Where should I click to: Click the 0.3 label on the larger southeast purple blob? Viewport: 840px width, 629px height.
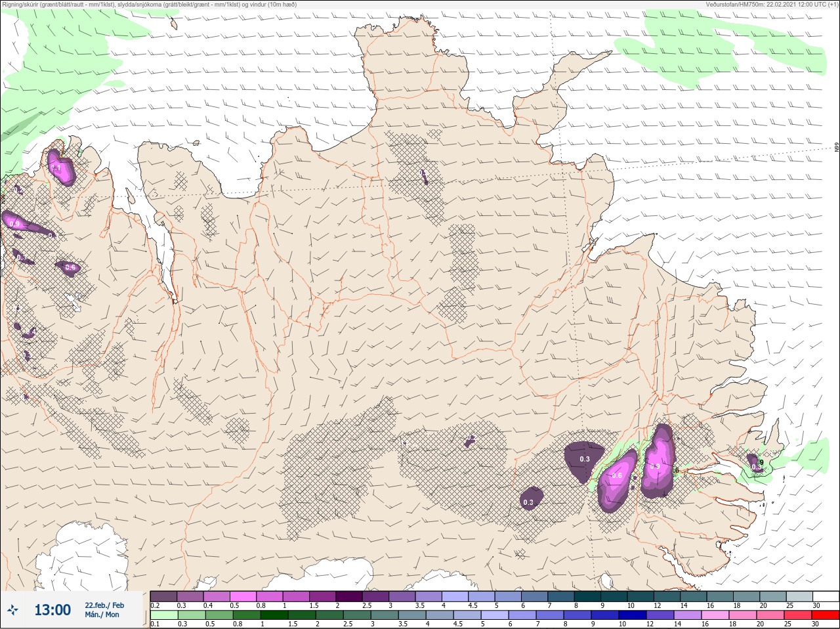pyautogui.click(x=585, y=459)
